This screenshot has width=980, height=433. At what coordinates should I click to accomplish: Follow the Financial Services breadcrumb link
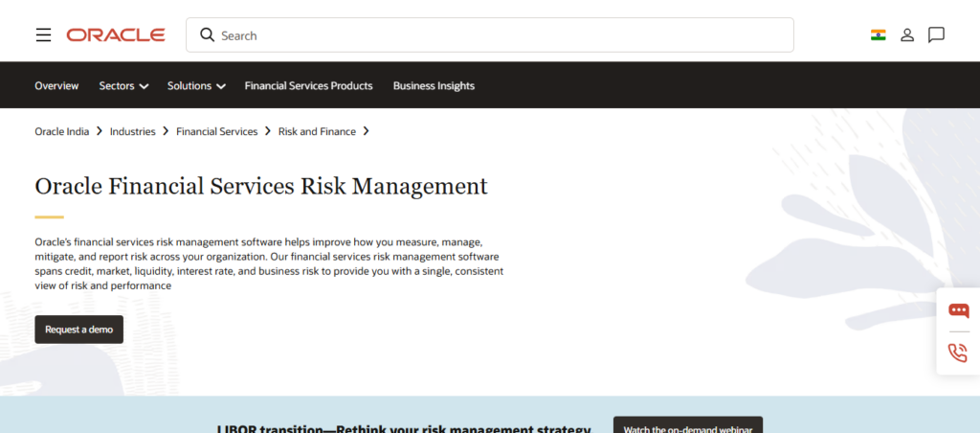[x=217, y=131]
